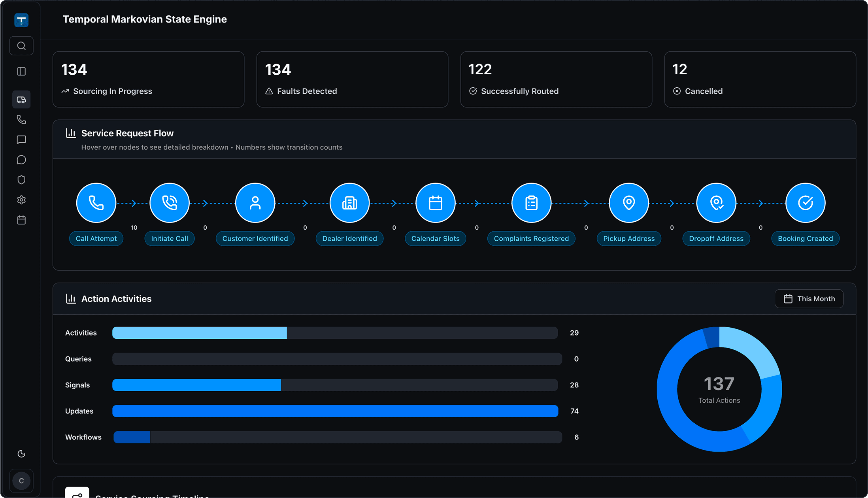Select the truck sourcing icon in sidebar

pos(21,99)
